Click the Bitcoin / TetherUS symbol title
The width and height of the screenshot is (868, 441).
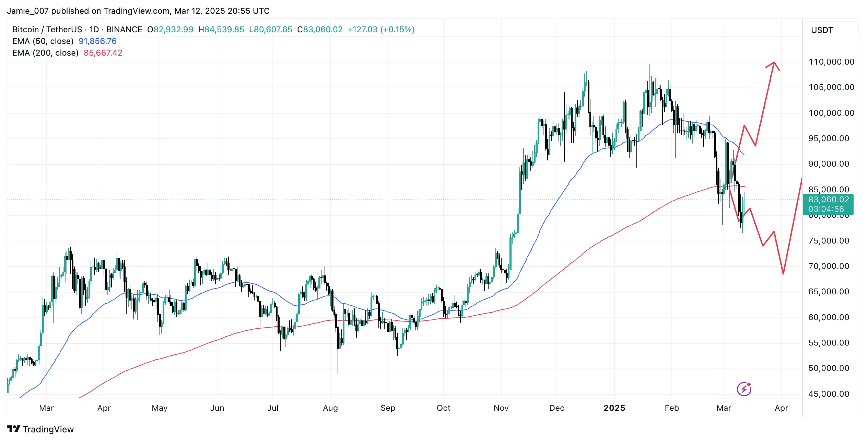click(x=47, y=30)
